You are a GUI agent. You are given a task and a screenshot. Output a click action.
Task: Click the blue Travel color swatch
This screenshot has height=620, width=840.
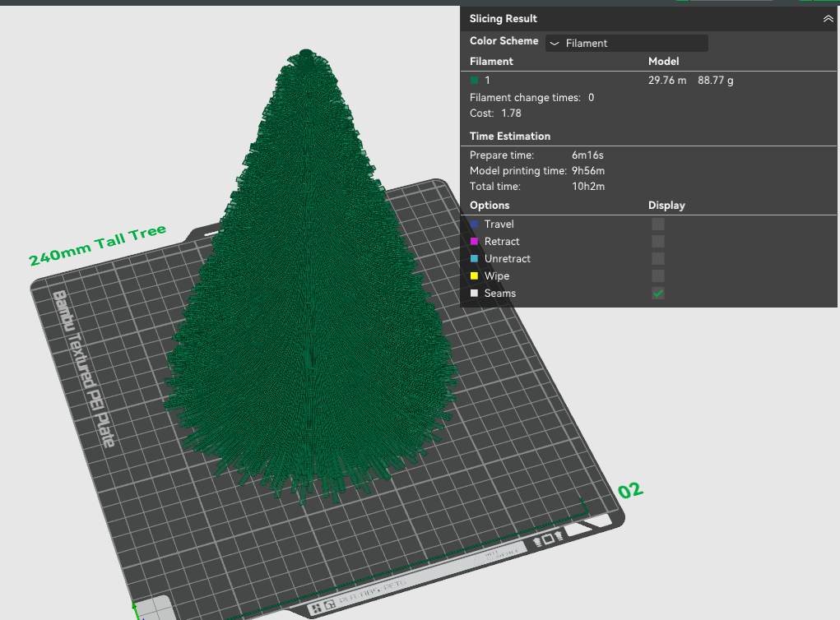click(x=474, y=224)
